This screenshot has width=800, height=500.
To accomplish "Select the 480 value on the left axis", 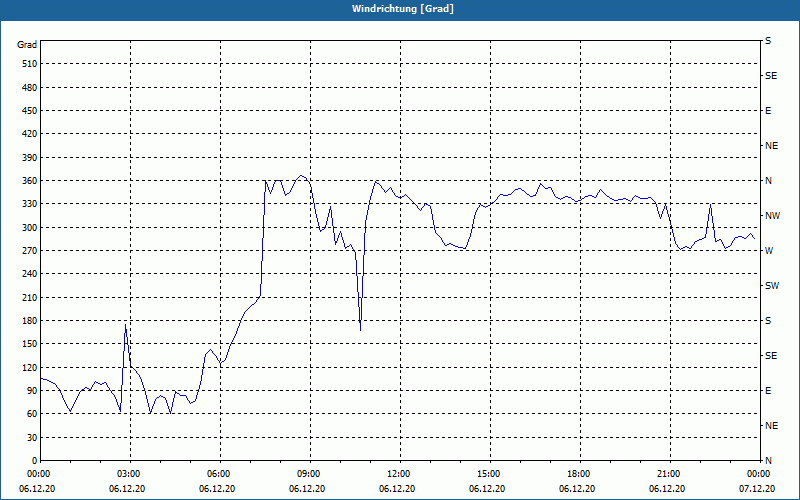I will pos(30,88).
